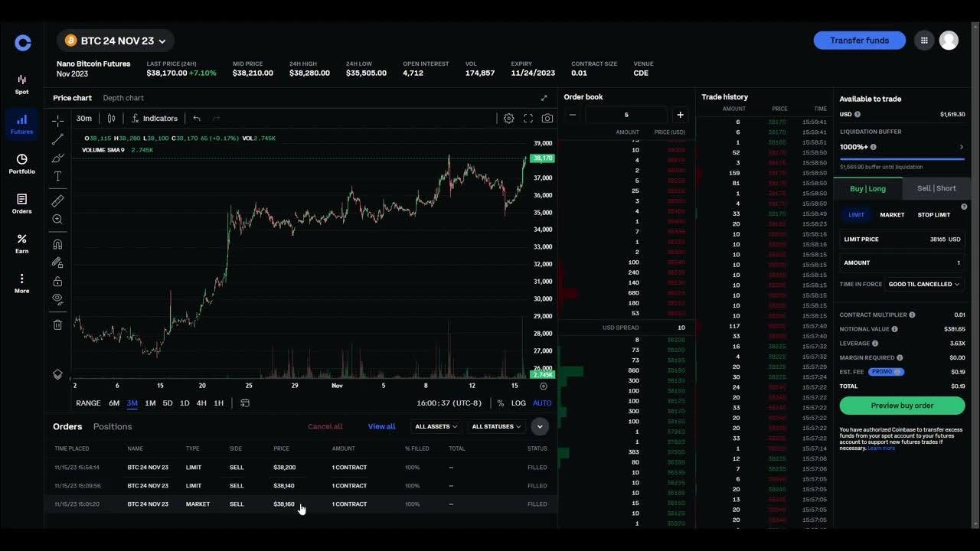Toggle the percent scale option
Image resolution: width=980 pixels, height=551 pixels.
click(x=501, y=403)
